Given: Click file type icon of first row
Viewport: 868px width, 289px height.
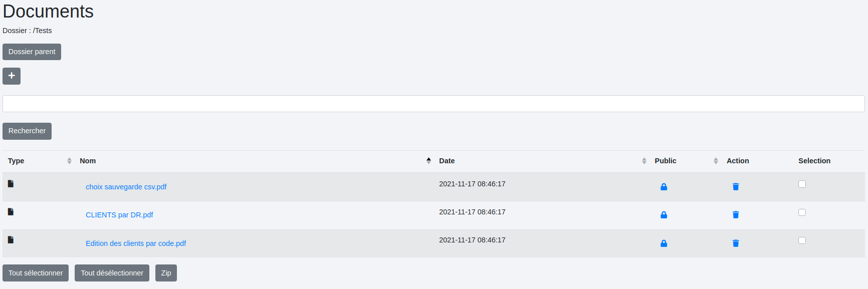Looking at the screenshot, I should pyautogui.click(x=11, y=184).
